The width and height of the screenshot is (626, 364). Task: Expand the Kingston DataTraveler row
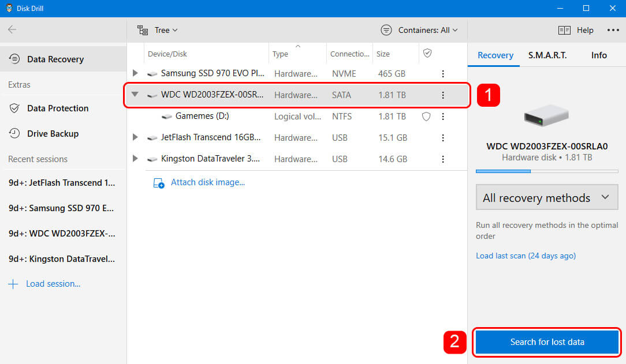tap(135, 158)
